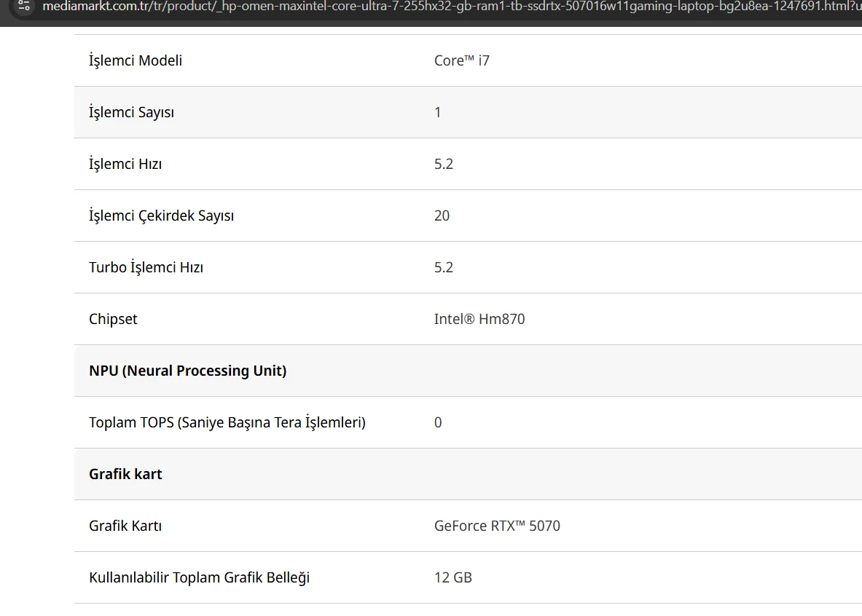This screenshot has width=862, height=616.
Task: Select the 'Kullanılabilir Toplam Grafik Belleği' label
Action: (199, 577)
